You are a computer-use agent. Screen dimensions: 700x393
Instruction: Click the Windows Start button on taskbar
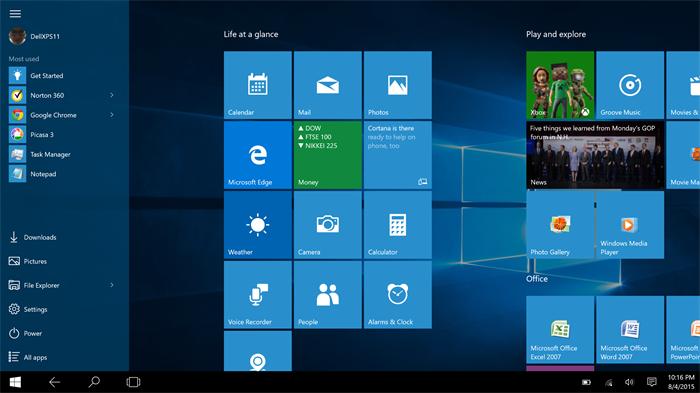15,382
